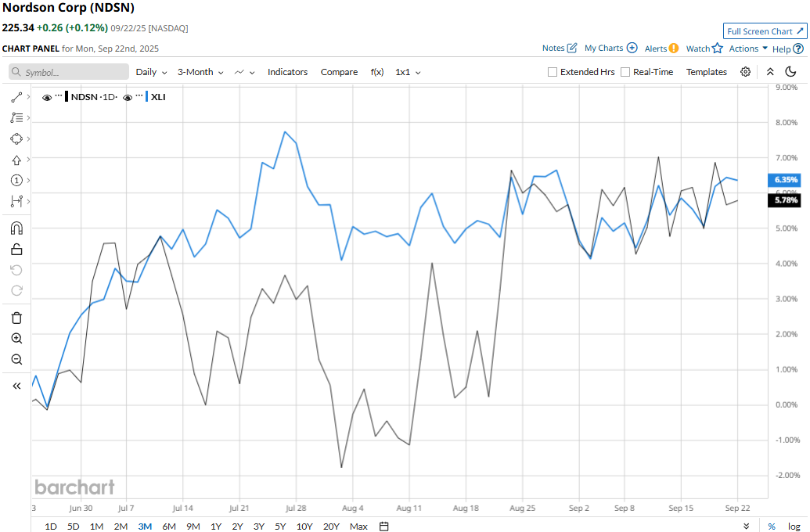Expand shapes tool options arrow
The width and height of the screenshot is (810, 532).
28,139
